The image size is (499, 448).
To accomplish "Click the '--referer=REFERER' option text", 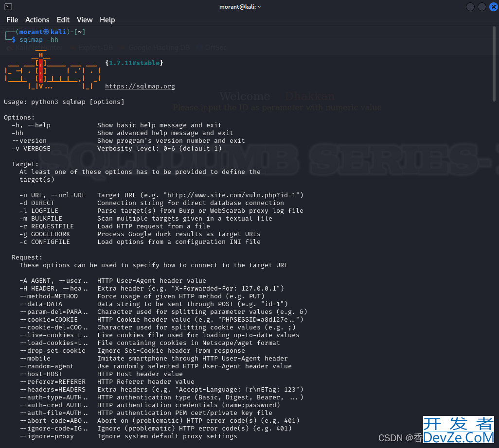I will tap(53, 382).
